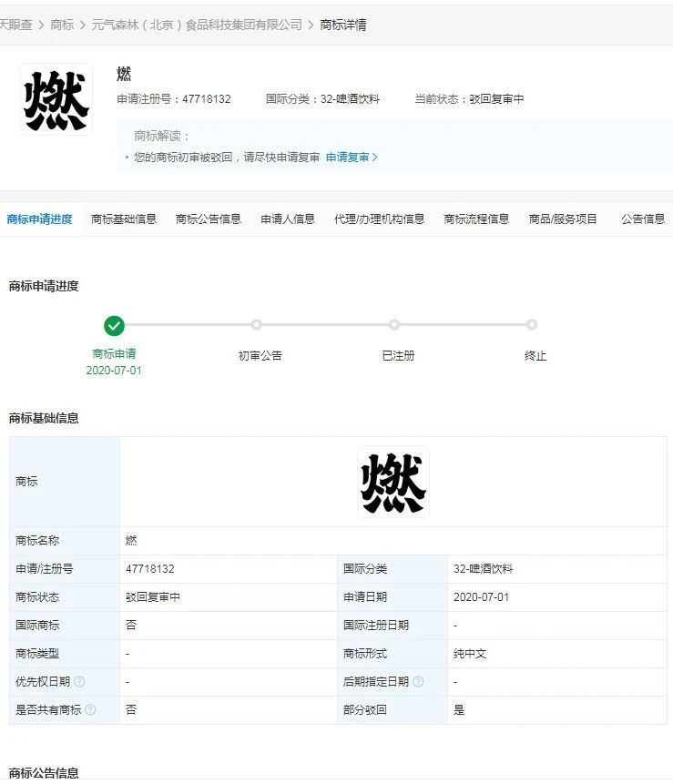The height and width of the screenshot is (784, 673).
Task: Click help icon beside 是否共有商标
Action: tap(90, 710)
